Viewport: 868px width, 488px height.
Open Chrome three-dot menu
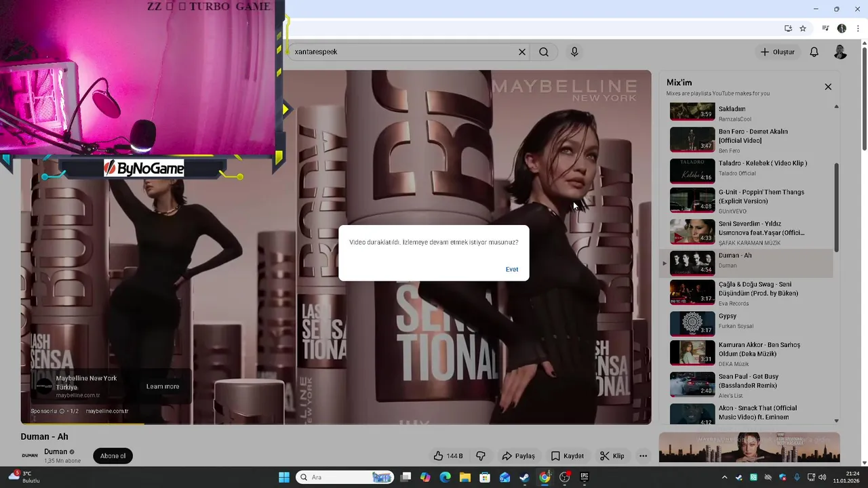pos(858,28)
